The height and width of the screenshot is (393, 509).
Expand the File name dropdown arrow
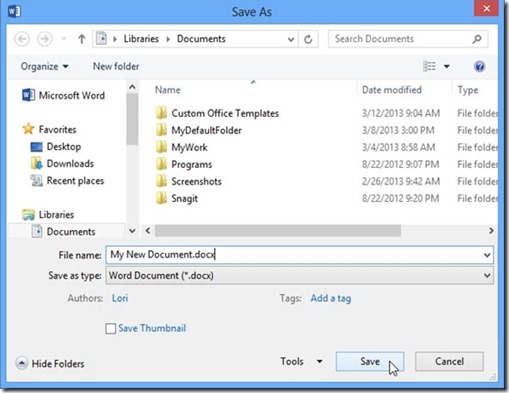[487, 255]
